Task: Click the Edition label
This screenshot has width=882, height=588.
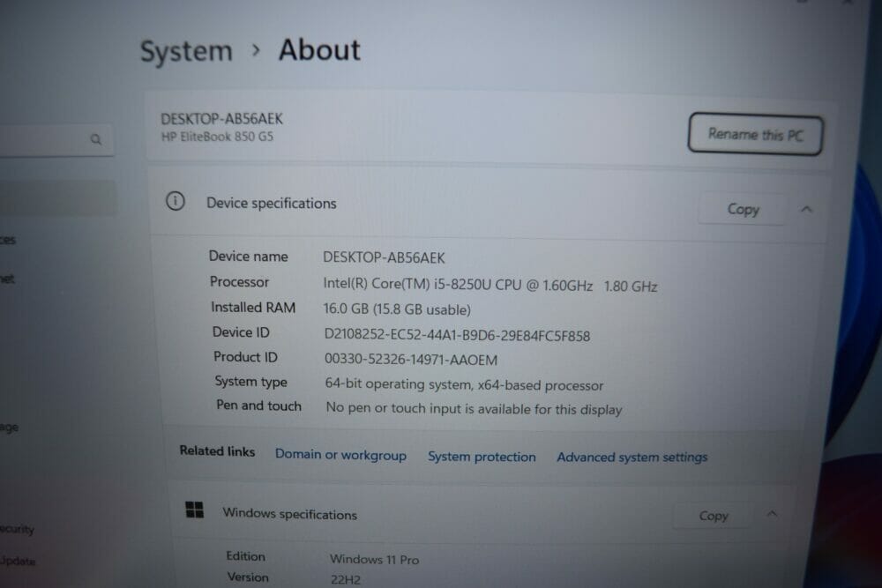Action: point(245,556)
